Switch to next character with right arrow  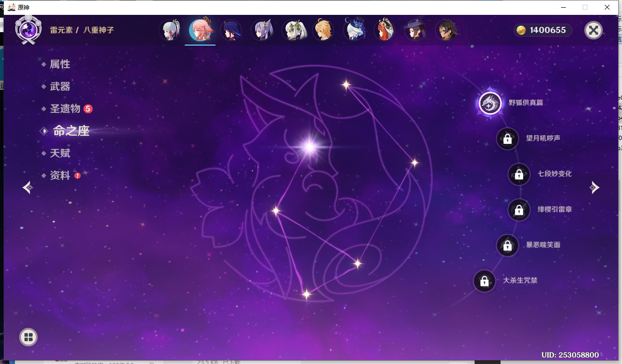pos(595,188)
